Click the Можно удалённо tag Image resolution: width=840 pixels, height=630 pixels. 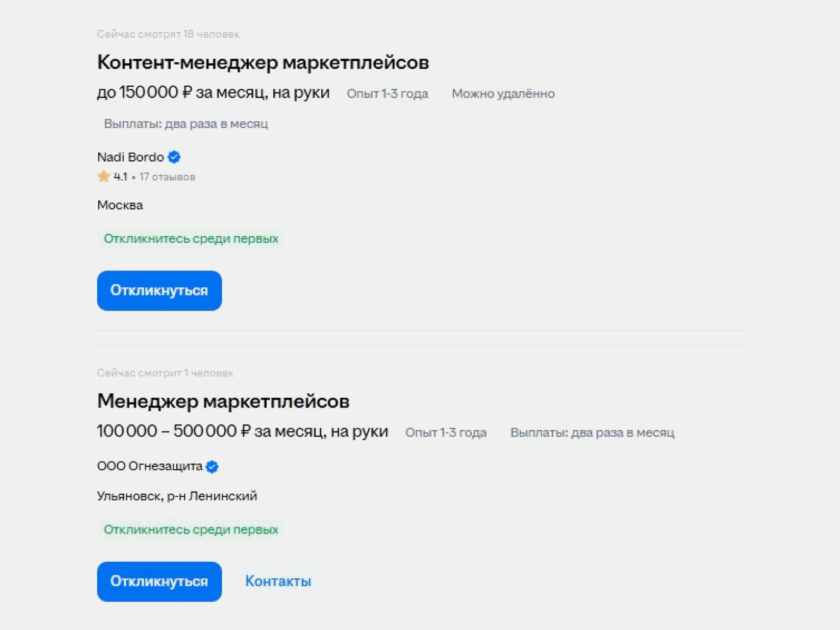(x=503, y=94)
